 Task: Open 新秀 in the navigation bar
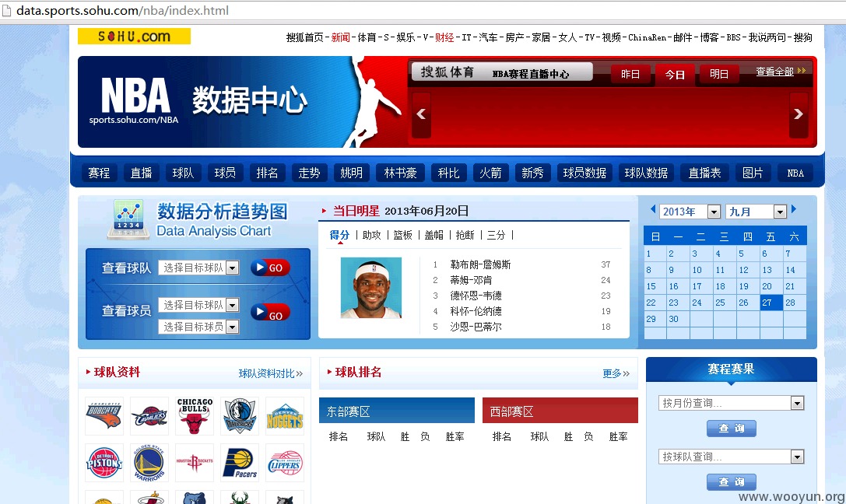click(532, 173)
